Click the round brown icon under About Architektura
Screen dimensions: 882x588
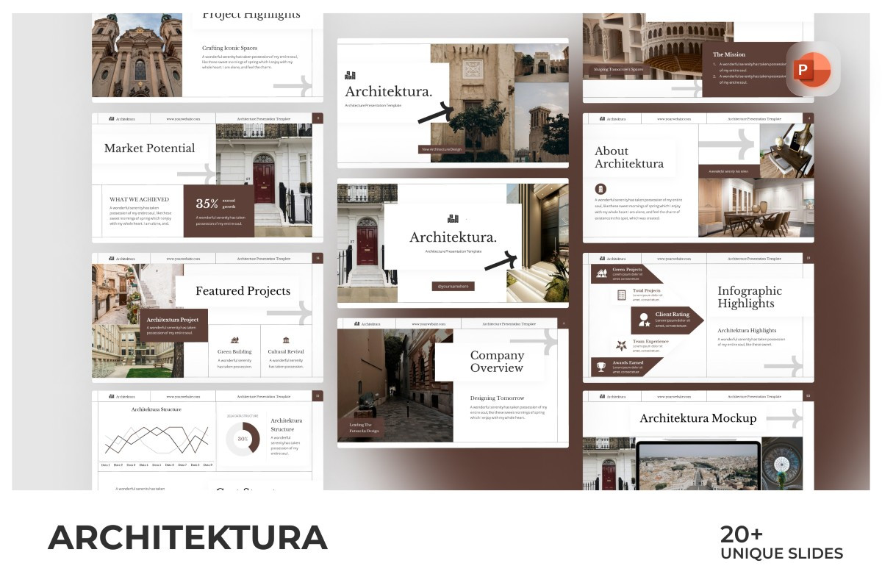(x=600, y=189)
